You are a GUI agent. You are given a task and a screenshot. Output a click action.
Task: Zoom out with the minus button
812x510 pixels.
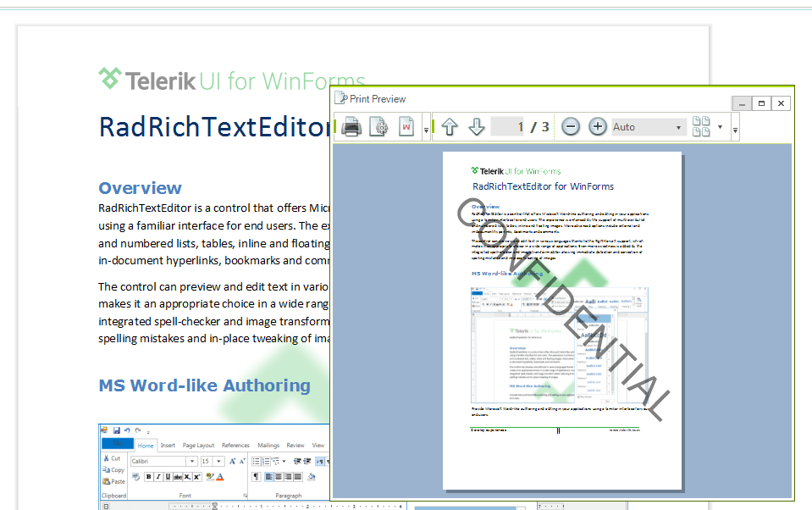[x=570, y=126]
